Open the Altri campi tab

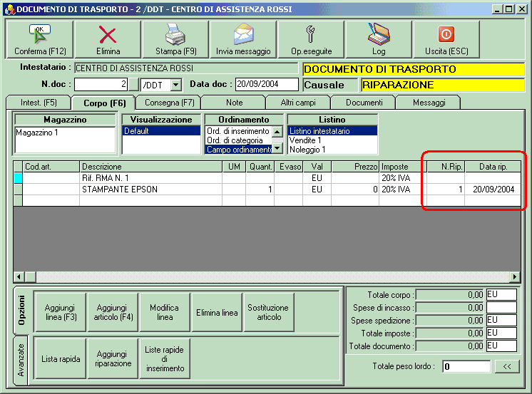(298, 103)
